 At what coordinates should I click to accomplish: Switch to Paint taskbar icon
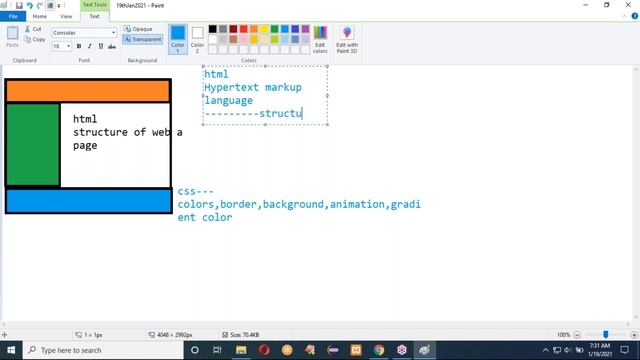tap(424, 350)
